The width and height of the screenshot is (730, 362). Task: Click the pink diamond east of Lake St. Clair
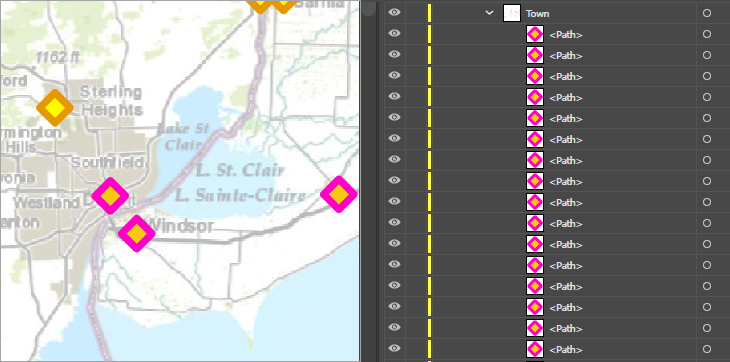339,194
